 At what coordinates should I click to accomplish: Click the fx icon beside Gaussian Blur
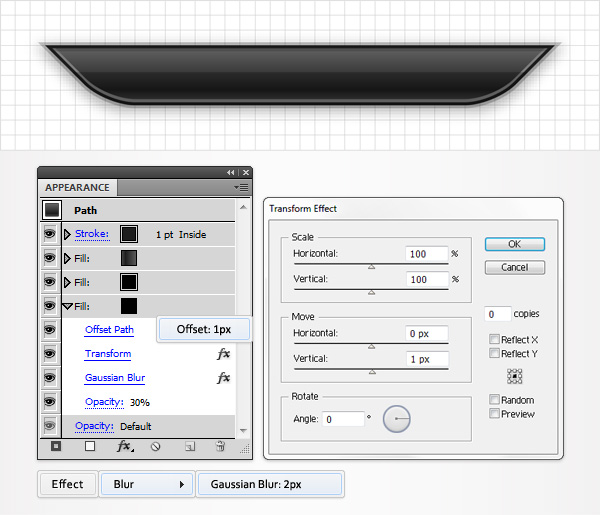pos(223,378)
